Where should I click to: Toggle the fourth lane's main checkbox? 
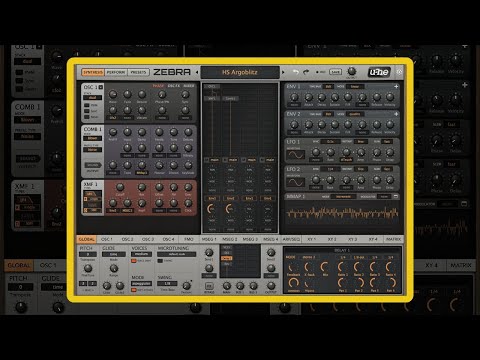click(x=262, y=160)
